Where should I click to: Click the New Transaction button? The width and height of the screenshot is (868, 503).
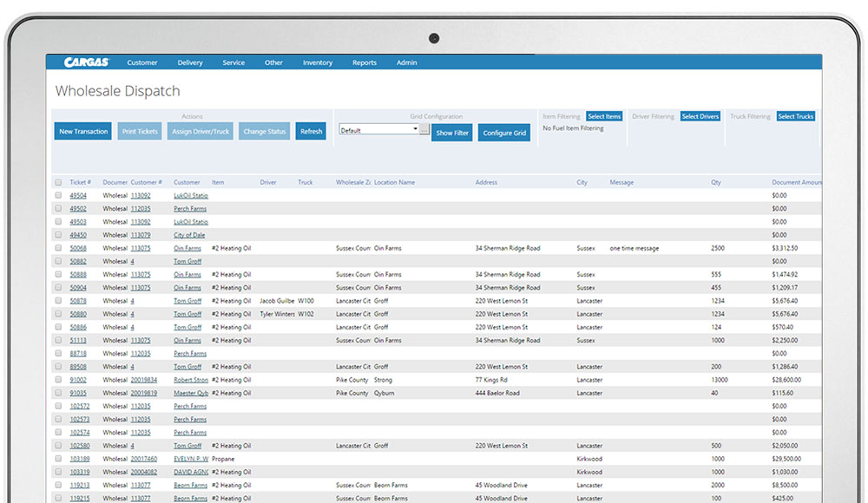click(83, 131)
